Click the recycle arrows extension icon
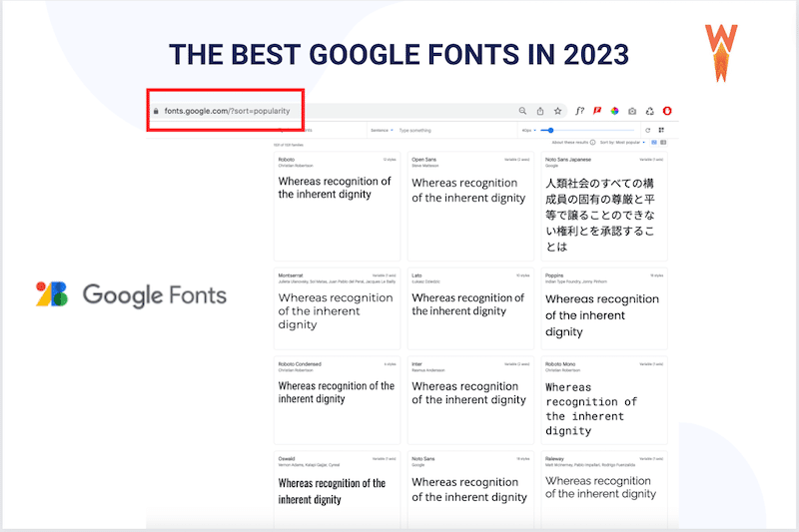 (x=650, y=111)
